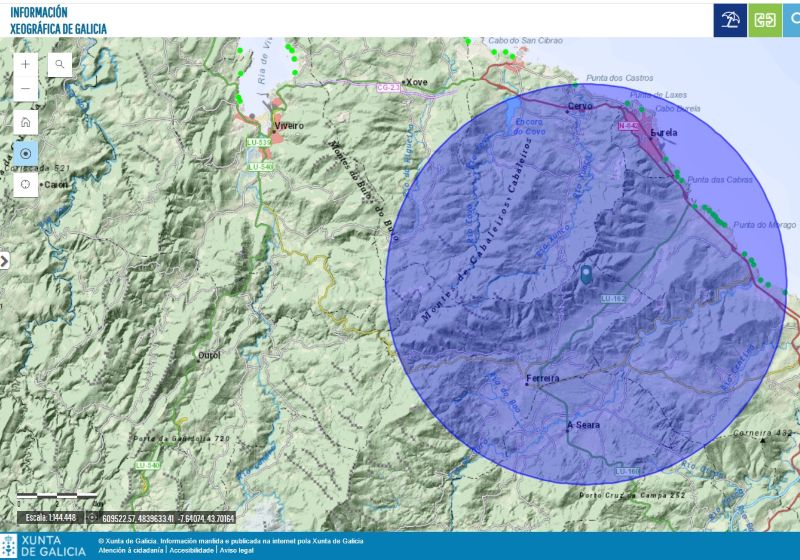This screenshot has width=800, height=560.
Task: Zoom in with the plus button
Action: pyautogui.click(x=25, y=64)
